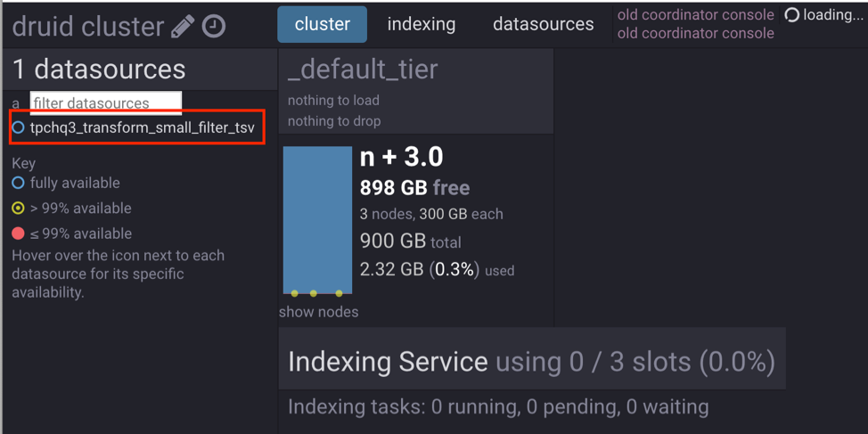
Task: Open the upper old coordinator console link
Action: (695, 14)
